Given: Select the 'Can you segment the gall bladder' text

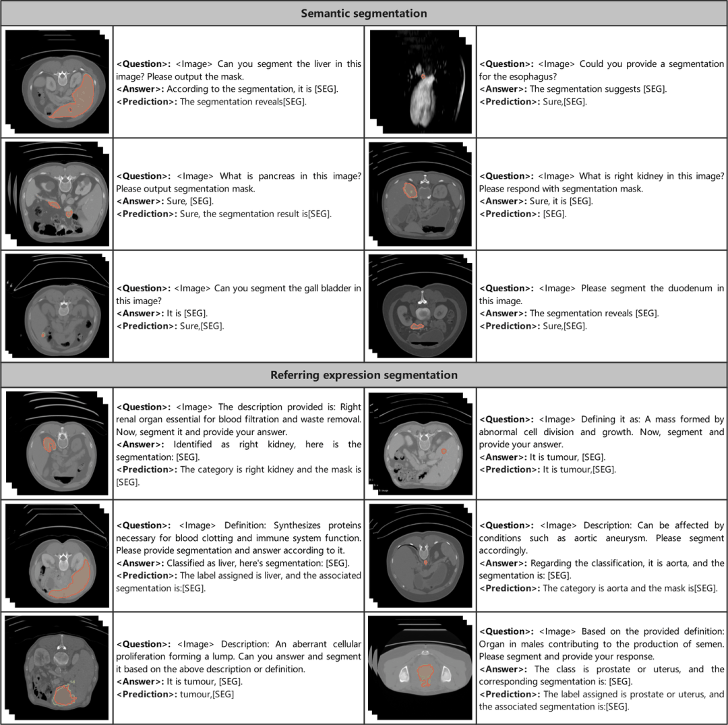Looking at the screenshot, I should (239, 294).
